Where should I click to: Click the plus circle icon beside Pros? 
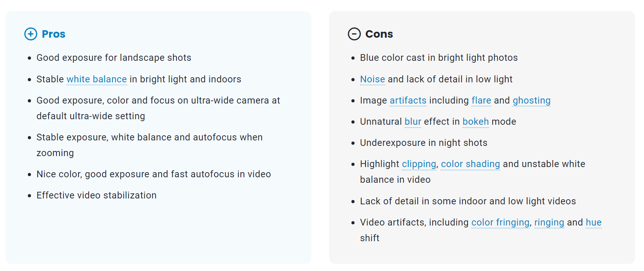pos(31,34)
